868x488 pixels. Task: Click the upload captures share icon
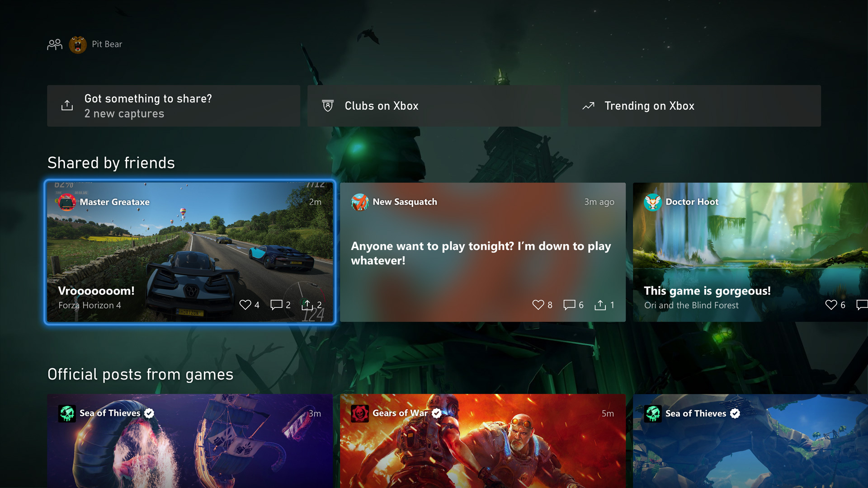click(x=67, y=105)
